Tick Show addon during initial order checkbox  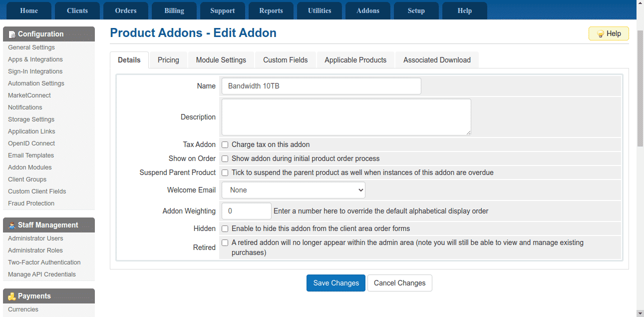coord(225,159)
